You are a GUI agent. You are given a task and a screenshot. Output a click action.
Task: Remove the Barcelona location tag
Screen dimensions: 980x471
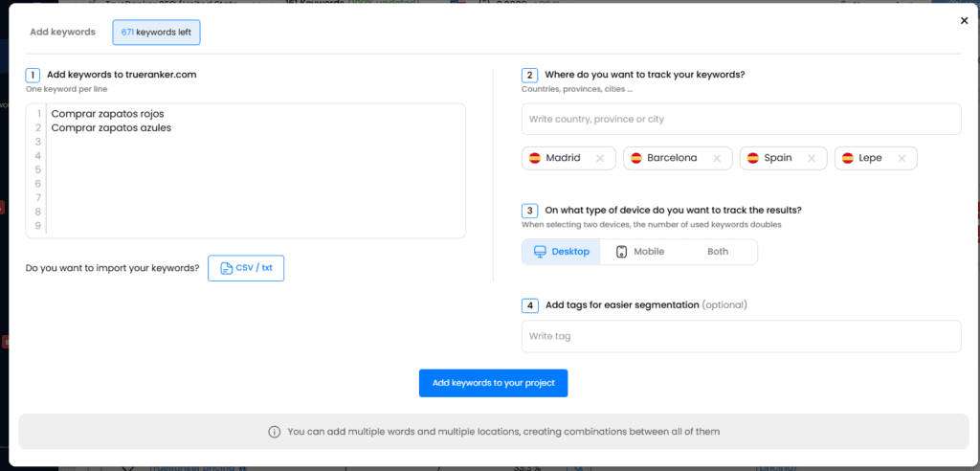click(717, 158)
